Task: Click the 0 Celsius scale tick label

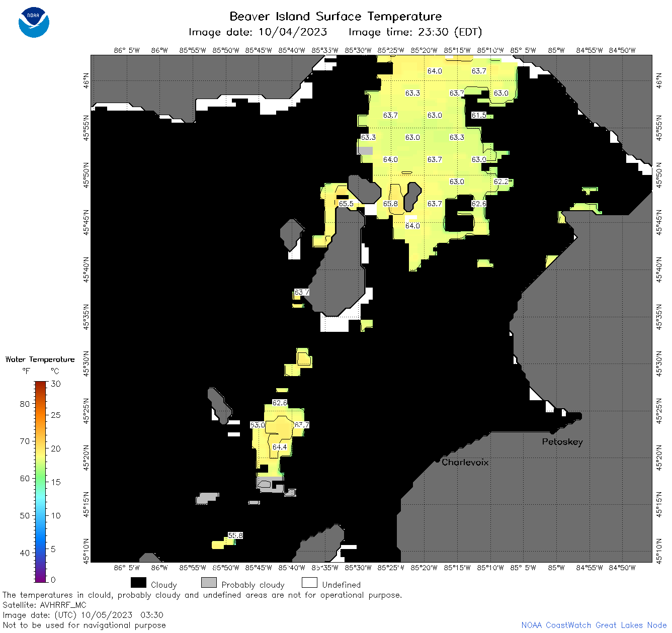Action: [x=54, y=580]
